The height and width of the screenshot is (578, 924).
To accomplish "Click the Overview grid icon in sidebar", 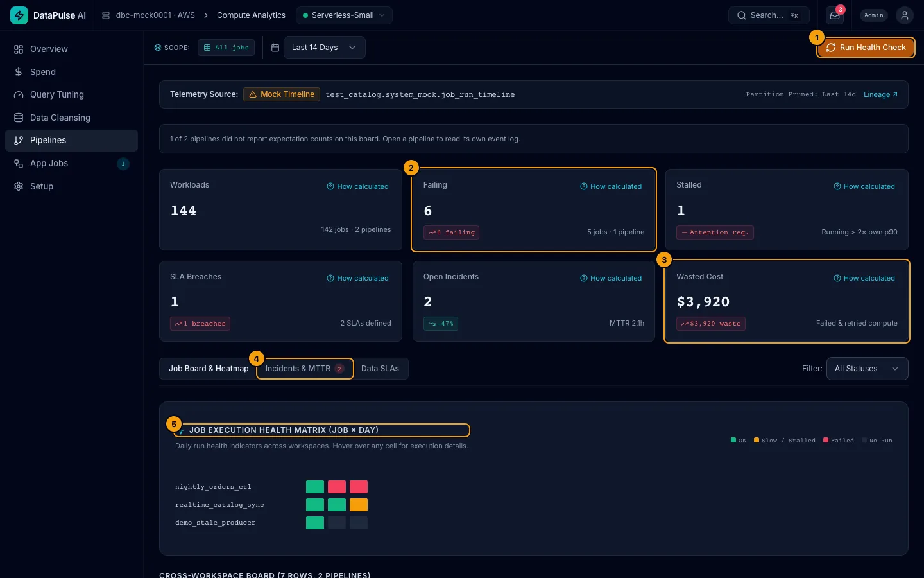I will (x=19, y=49).
